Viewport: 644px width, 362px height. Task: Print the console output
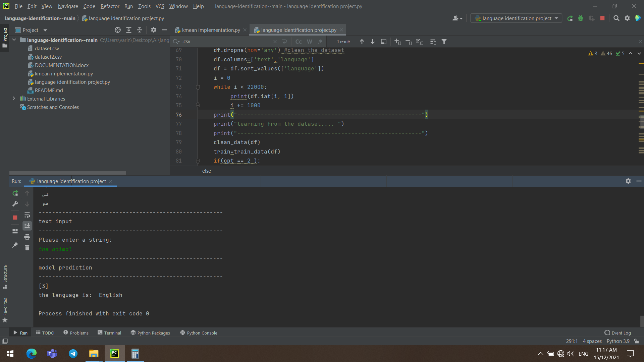(27, 237)
